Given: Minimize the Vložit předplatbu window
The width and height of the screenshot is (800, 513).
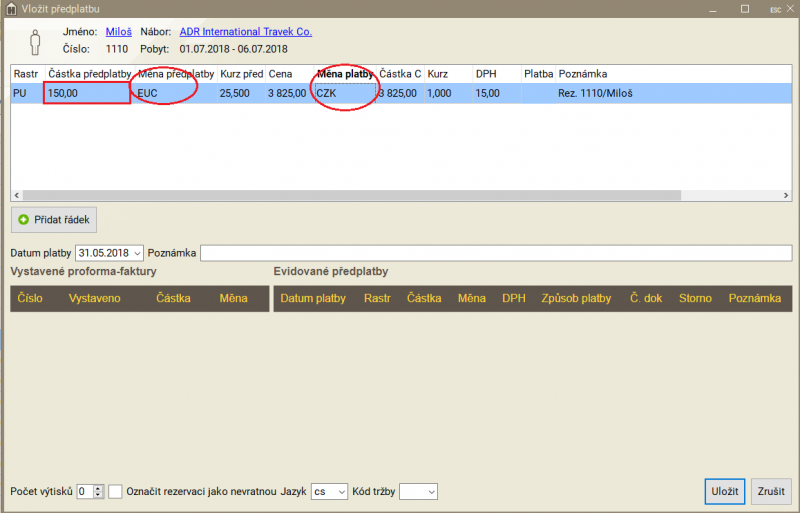Looking at the screenshot, I should [714, 8].
